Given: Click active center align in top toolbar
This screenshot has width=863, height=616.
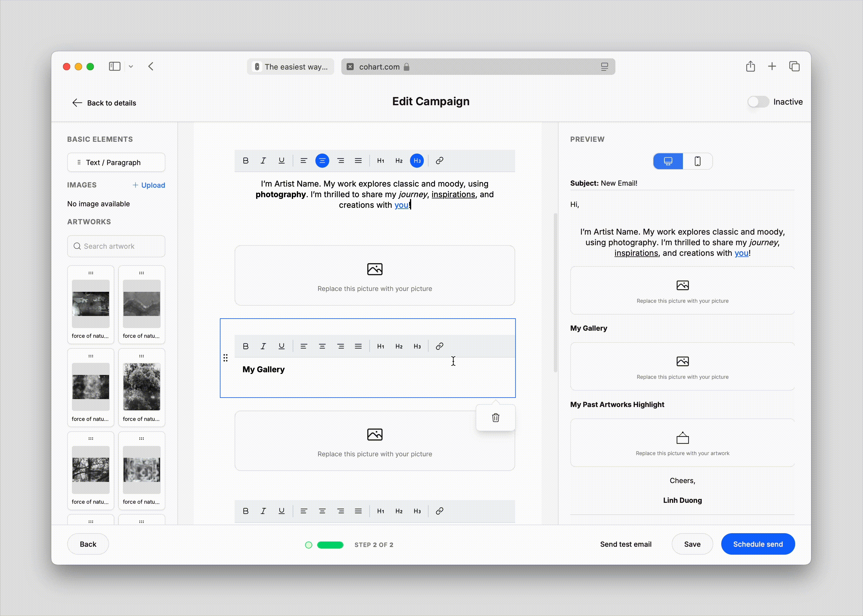Looking at the screenshot, I should coord(322,161).
